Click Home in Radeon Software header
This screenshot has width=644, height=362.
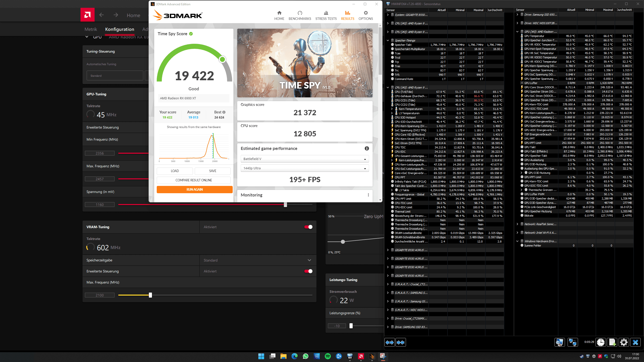click(133, 15)
